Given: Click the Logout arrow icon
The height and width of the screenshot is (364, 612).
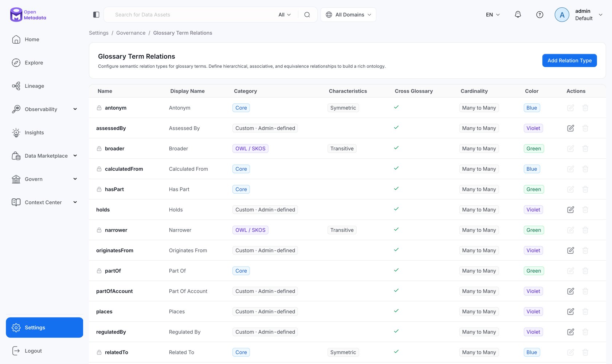Looking at the screenshot, I should [16, 351].
